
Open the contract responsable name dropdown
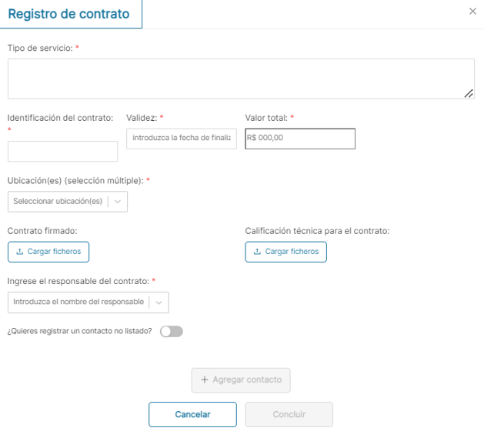78,303
